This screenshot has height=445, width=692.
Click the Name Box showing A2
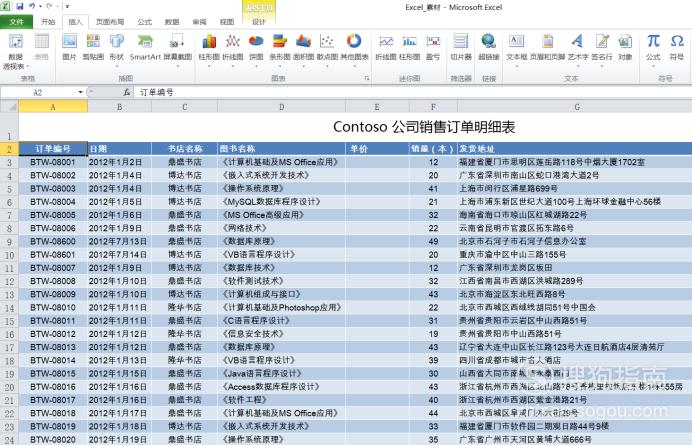38,92
